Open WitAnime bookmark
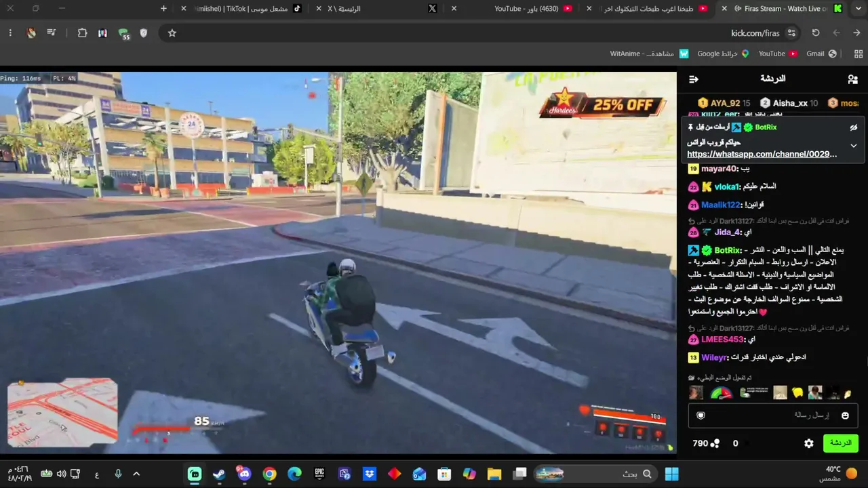The image size is (868, 488). pos(650,54)
